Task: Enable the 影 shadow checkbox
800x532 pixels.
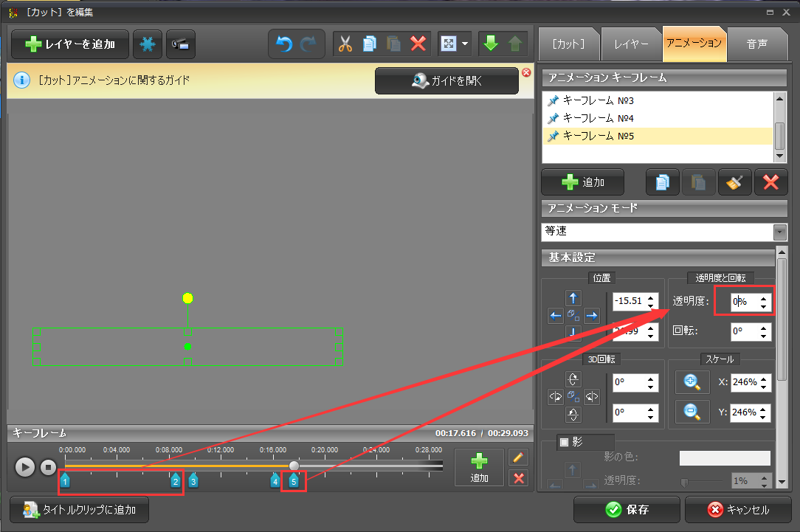Action: coord(565,442)
